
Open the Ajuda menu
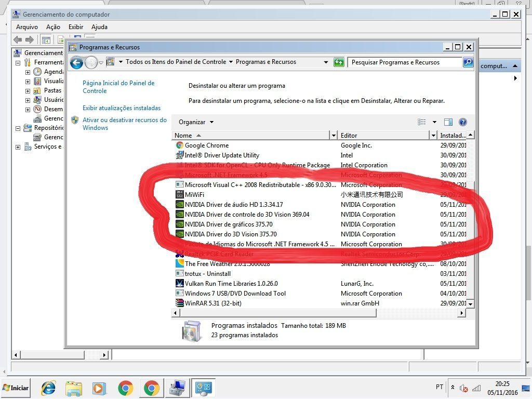tap(99, 27)
